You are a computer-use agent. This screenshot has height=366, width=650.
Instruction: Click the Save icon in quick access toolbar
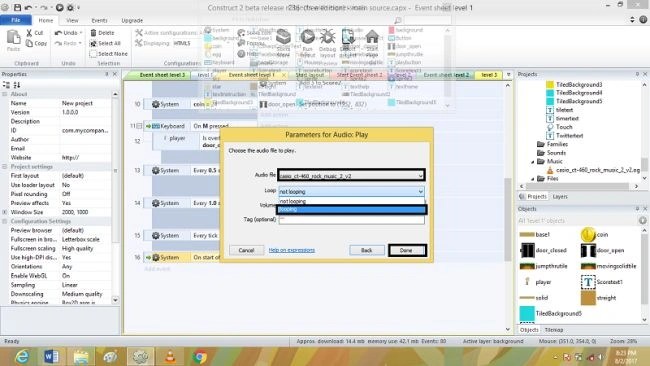[x=17, y=7]
